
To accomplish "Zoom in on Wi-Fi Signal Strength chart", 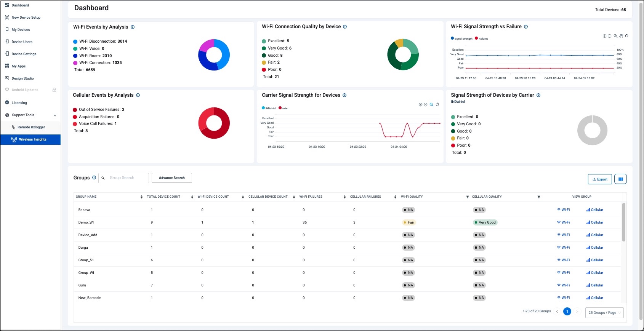I will [604, 36].
